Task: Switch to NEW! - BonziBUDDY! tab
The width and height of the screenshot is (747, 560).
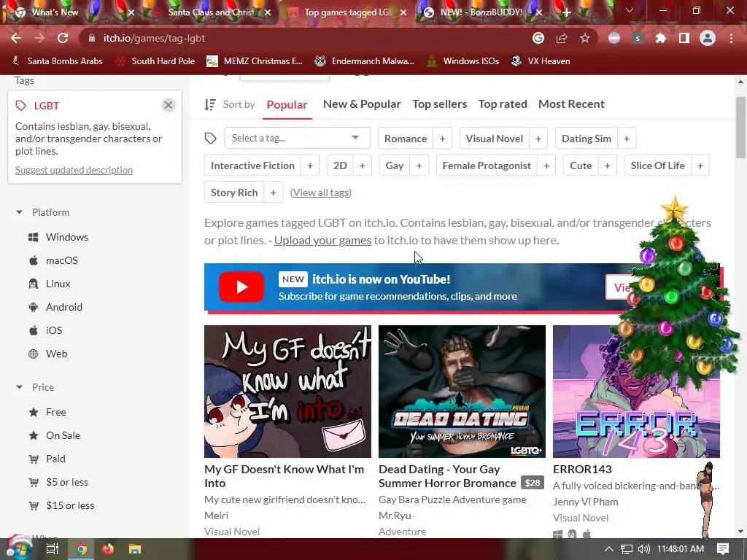Action: pyautogui.click(x=481, y=12)
